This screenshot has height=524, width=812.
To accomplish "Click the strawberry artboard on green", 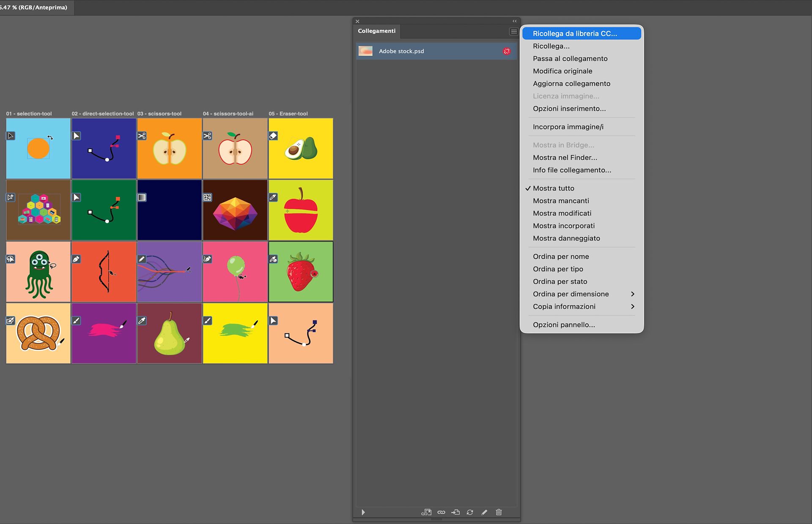I will (x=301, y=272).
